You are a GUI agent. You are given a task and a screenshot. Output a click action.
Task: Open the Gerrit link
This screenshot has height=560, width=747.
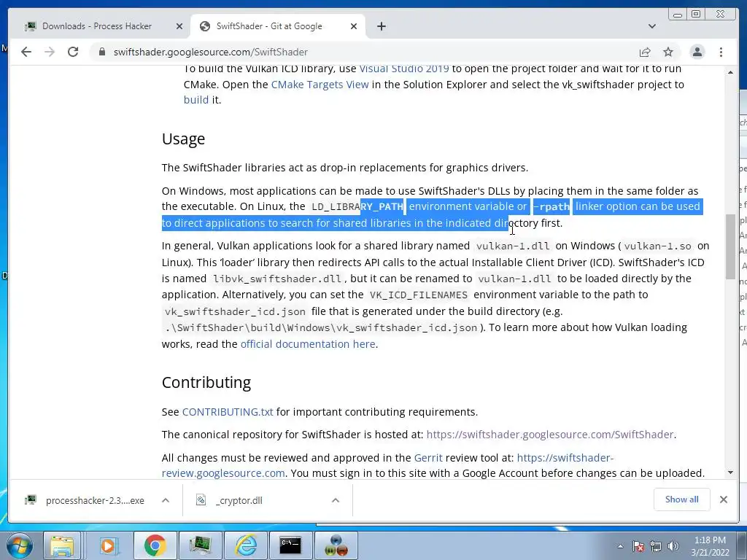coord(428,458)
